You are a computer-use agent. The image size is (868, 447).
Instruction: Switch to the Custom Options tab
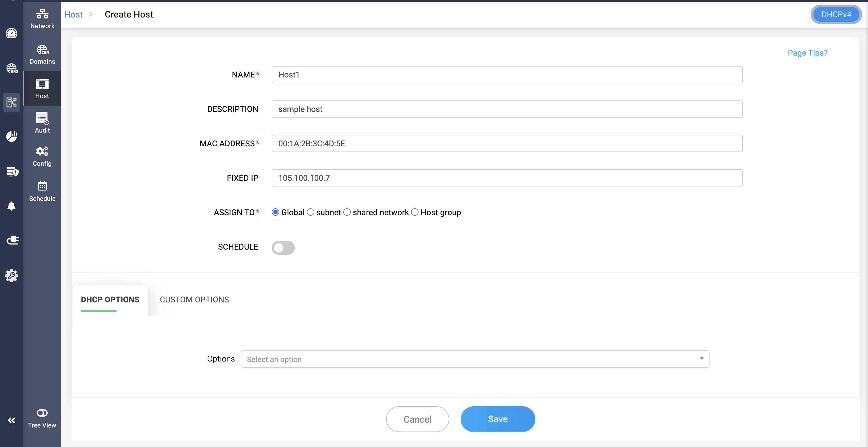(x=194, y=300)
